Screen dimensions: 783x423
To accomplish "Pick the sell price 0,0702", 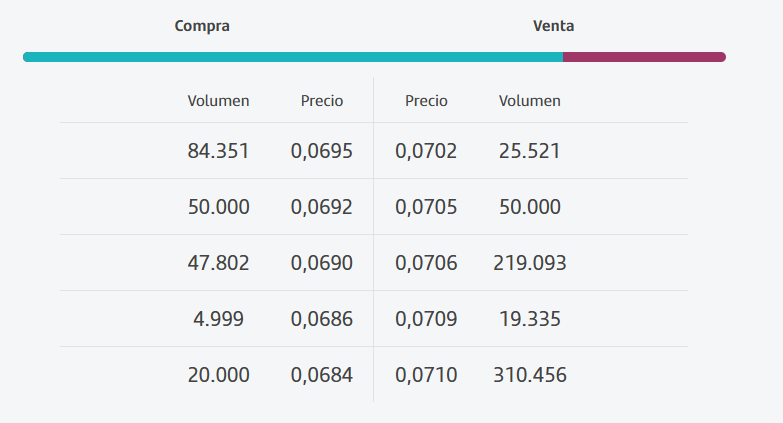I will tap(426, 151).
